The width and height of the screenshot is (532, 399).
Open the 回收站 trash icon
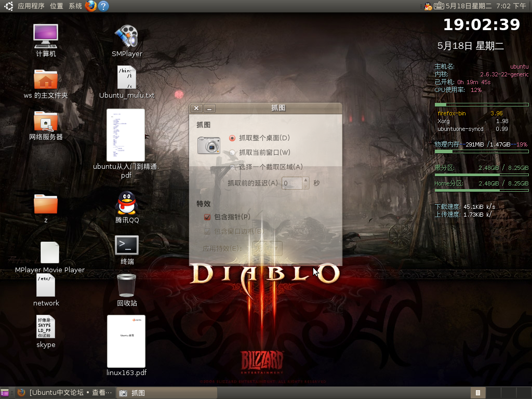pos(127,285)
